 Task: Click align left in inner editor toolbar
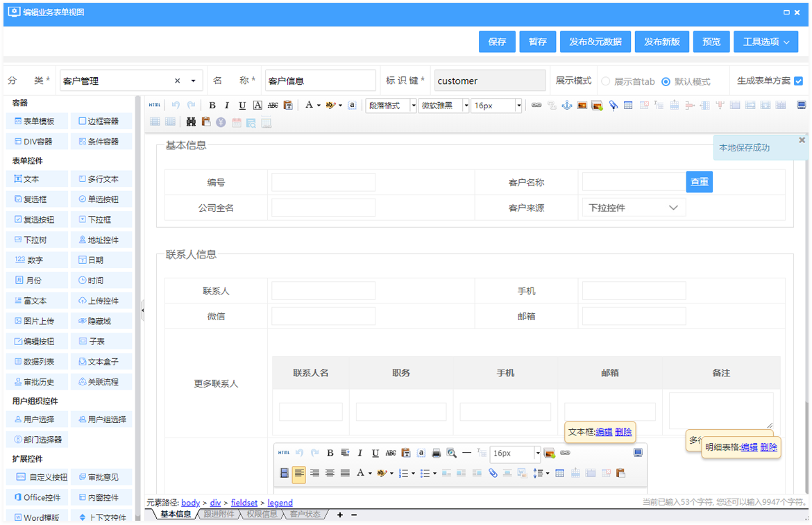(x=299, y=474)
